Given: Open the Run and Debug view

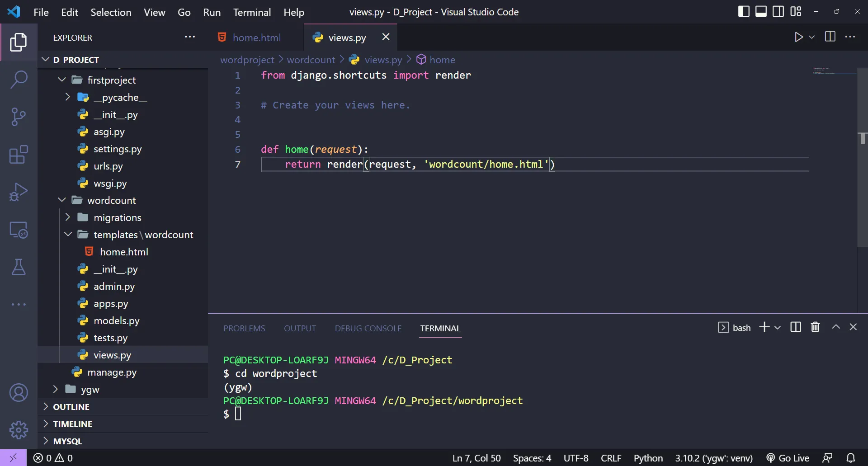Looking at the screenshot, I should [x=19, y=192].
